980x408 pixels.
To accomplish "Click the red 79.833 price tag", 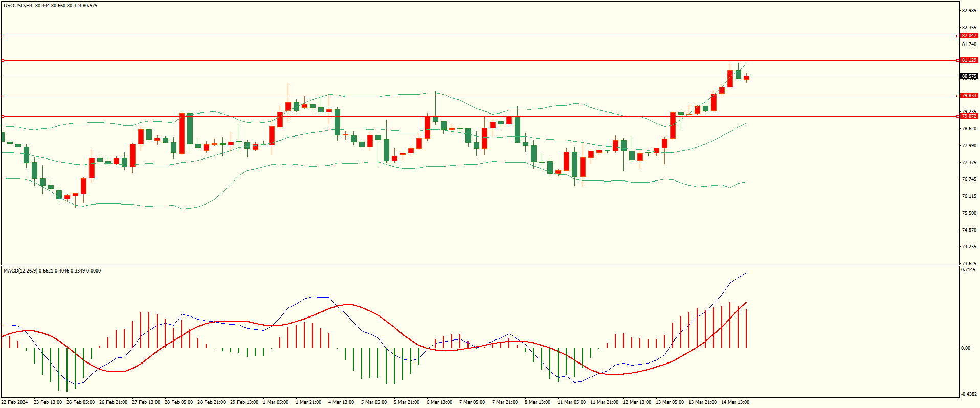I will point(969,96).
